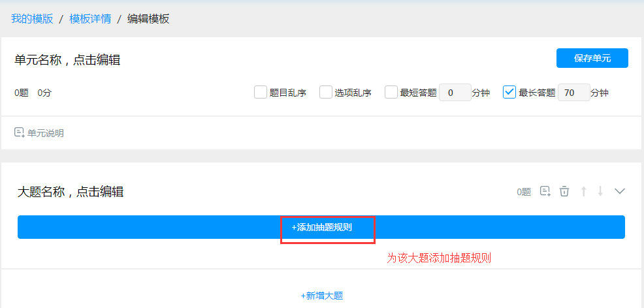
Task: Add a note to the 大题 via the note icon
Action: (x=545, y=191)
